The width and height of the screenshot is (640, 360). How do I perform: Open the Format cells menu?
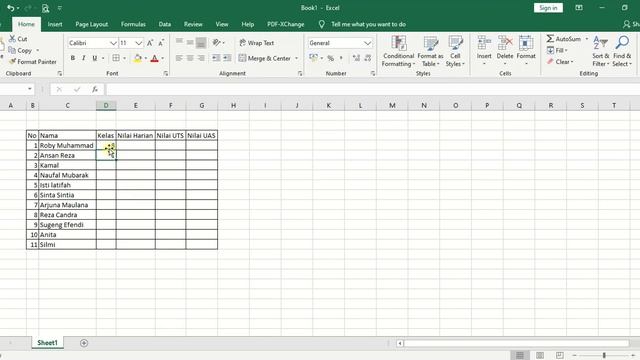point(526,51)
